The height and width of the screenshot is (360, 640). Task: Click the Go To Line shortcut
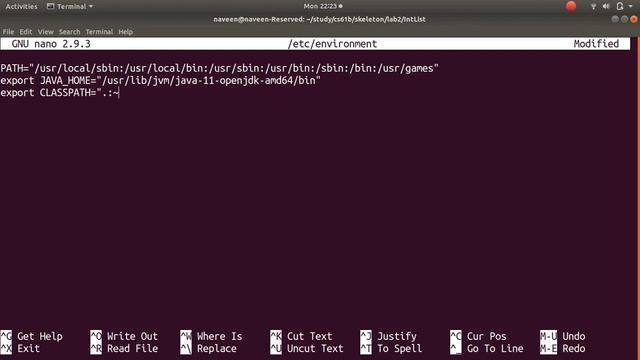pos(487,349)
